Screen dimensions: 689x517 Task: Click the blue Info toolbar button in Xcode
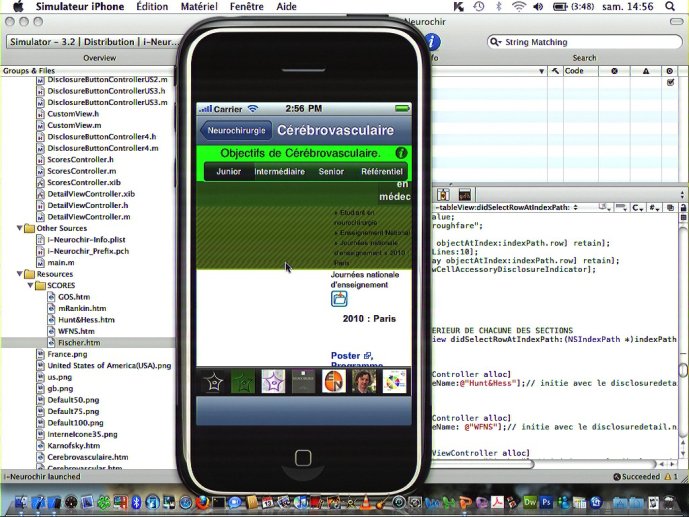(433, 42)
